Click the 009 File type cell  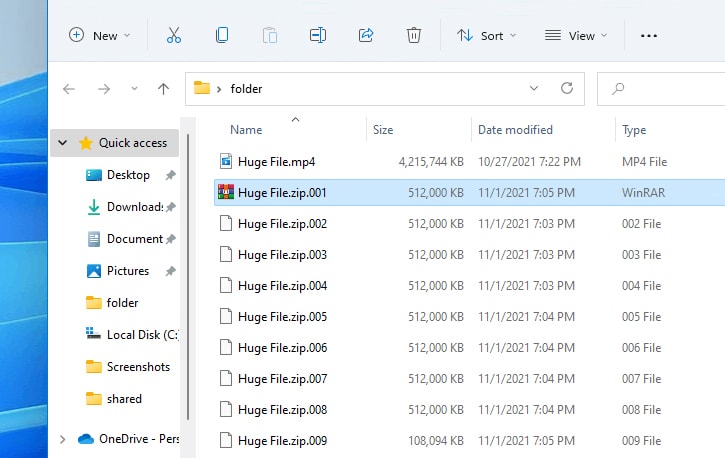(641, 440)
